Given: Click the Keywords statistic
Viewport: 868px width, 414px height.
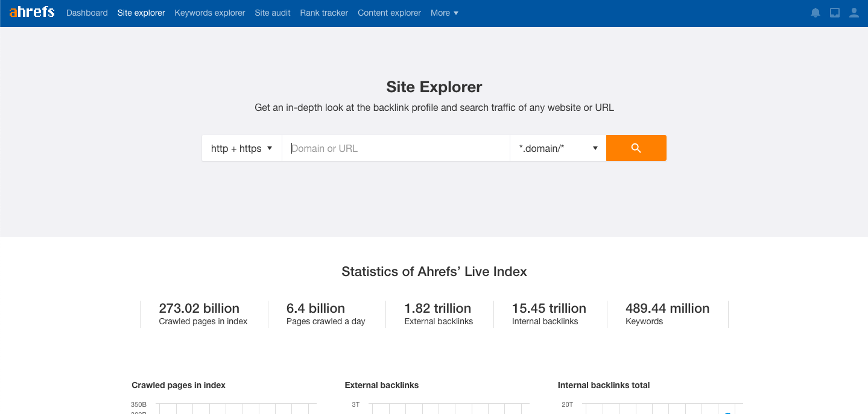Looking at the screenshot, I should coord(667,313).
